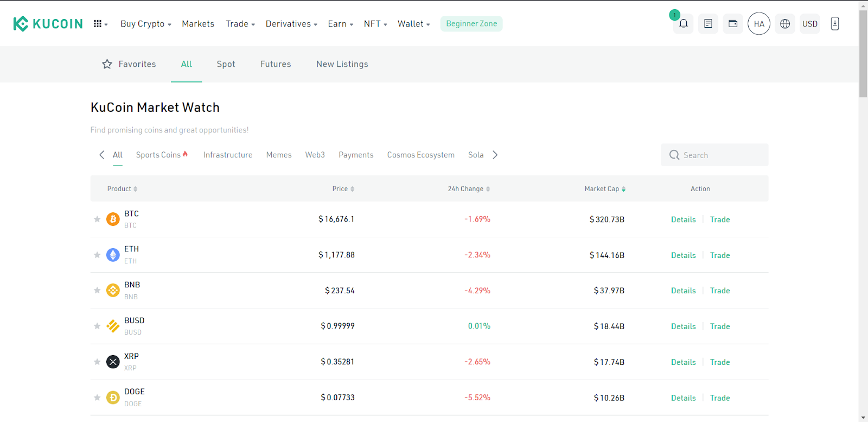
Task: Open the wallet assets icon
Action: click(x=733, y=24)
